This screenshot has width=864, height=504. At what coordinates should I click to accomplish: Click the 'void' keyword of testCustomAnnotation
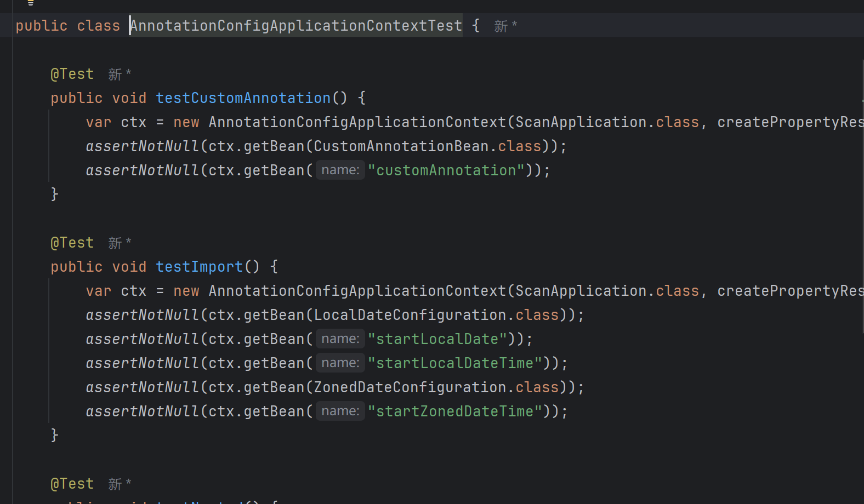(129, 98)
